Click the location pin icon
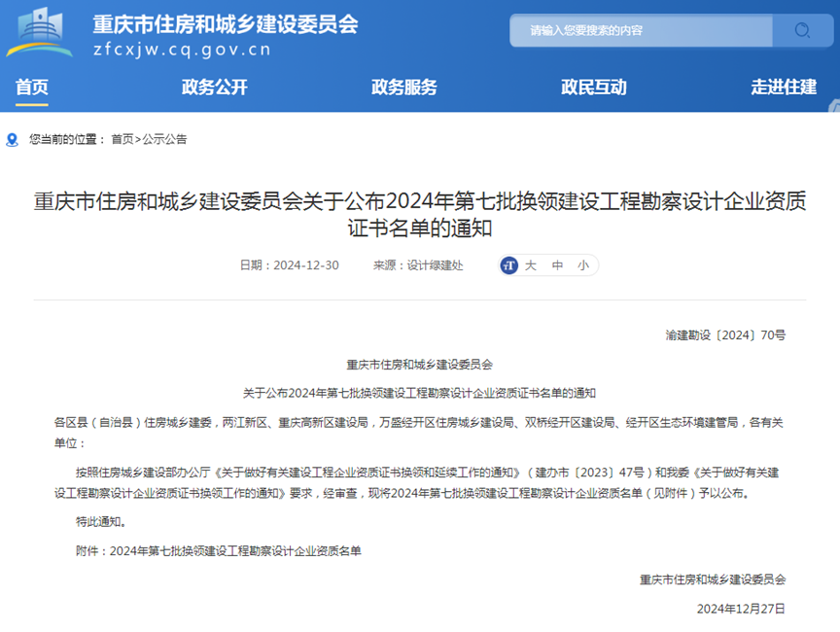840x632 pixels. coord(12,140)
